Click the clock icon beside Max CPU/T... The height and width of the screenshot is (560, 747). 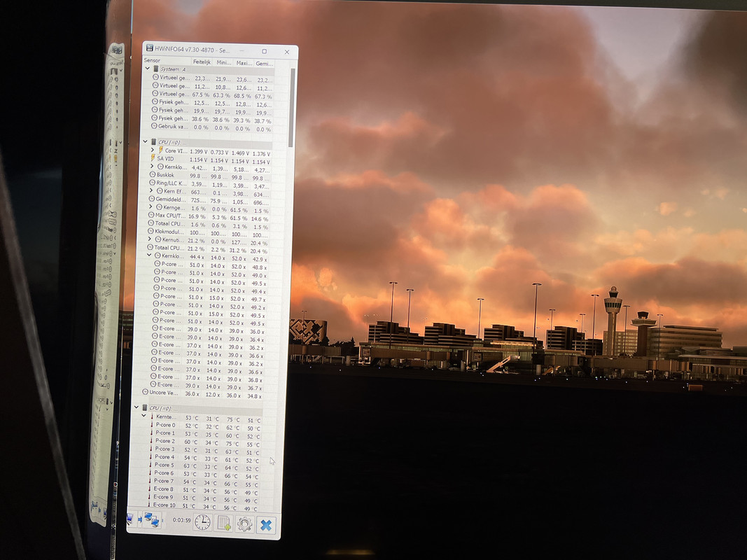[x=151, y=215]
